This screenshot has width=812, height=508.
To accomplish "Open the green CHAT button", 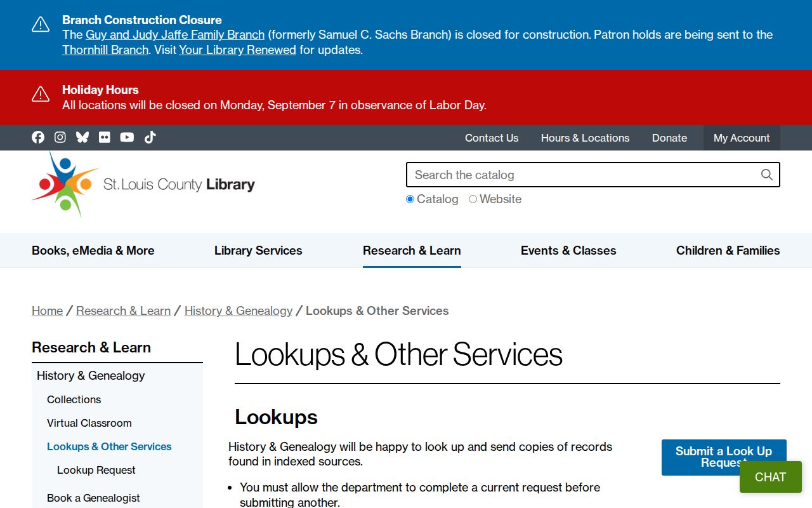I will [x=771, y=477].
